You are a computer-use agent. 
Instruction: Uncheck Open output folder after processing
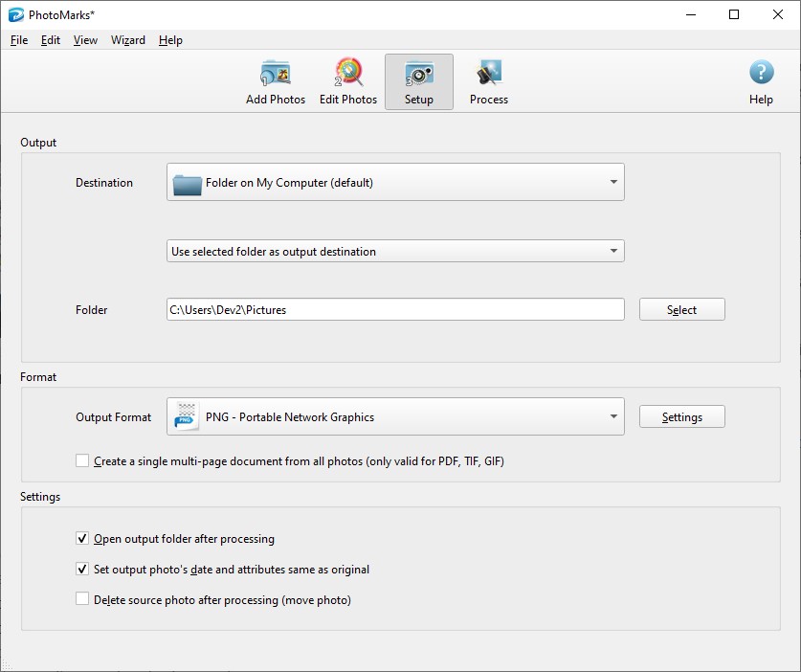click(x=82, y=539)
